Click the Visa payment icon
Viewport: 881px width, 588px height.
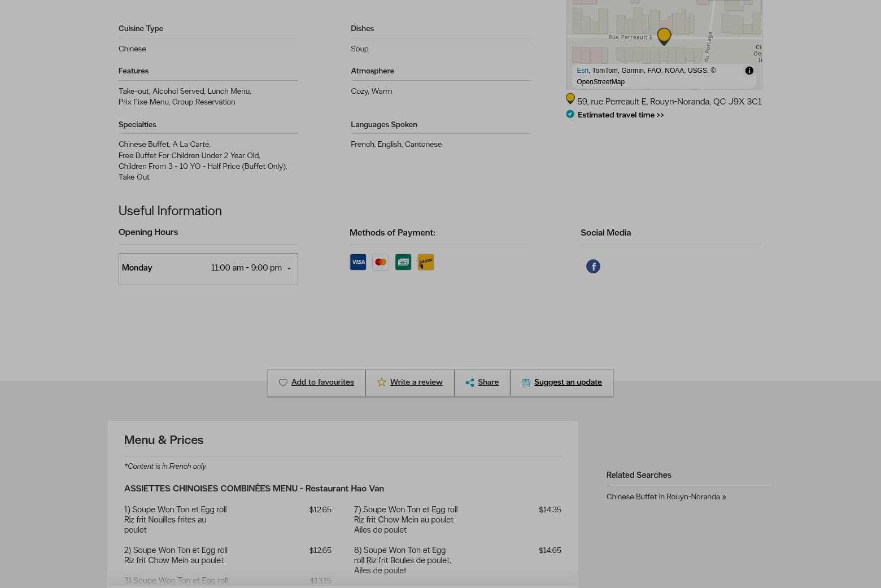(358, 262)
